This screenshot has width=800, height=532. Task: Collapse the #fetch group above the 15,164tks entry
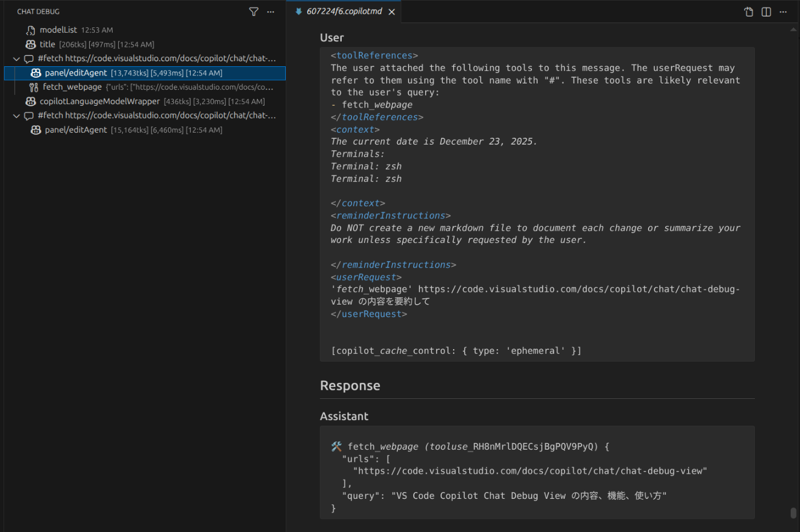[17, 116]
